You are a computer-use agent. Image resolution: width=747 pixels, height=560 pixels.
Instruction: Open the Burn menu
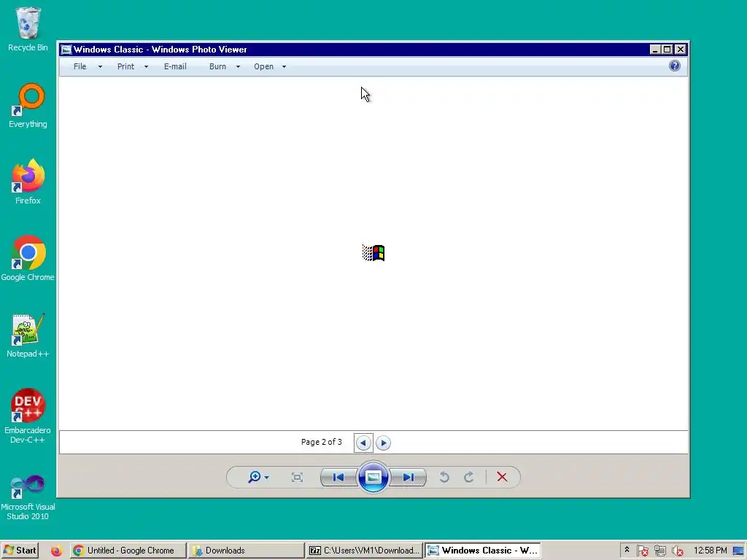tap(217, 66)
